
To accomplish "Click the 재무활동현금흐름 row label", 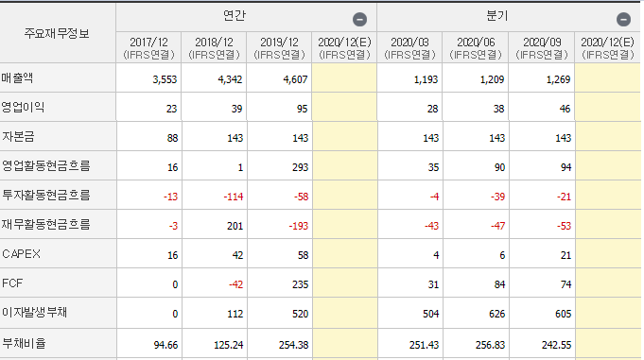I will pos(45,224).
